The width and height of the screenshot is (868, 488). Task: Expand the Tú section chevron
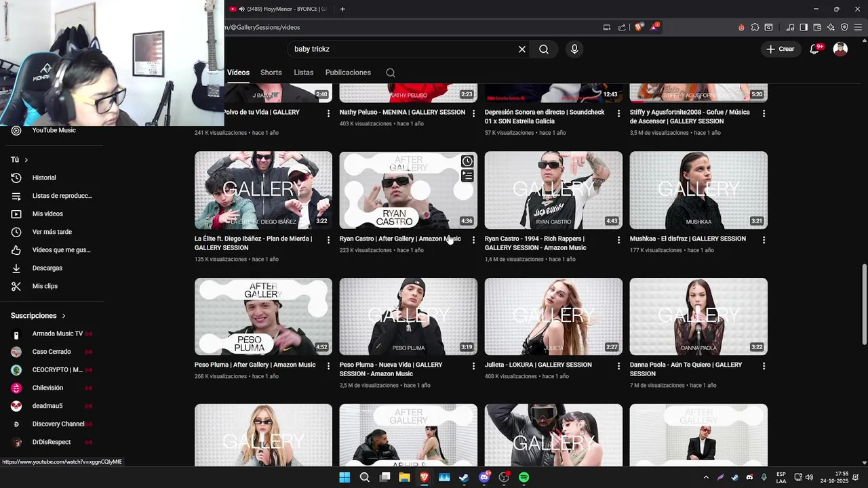coord(26,160)
